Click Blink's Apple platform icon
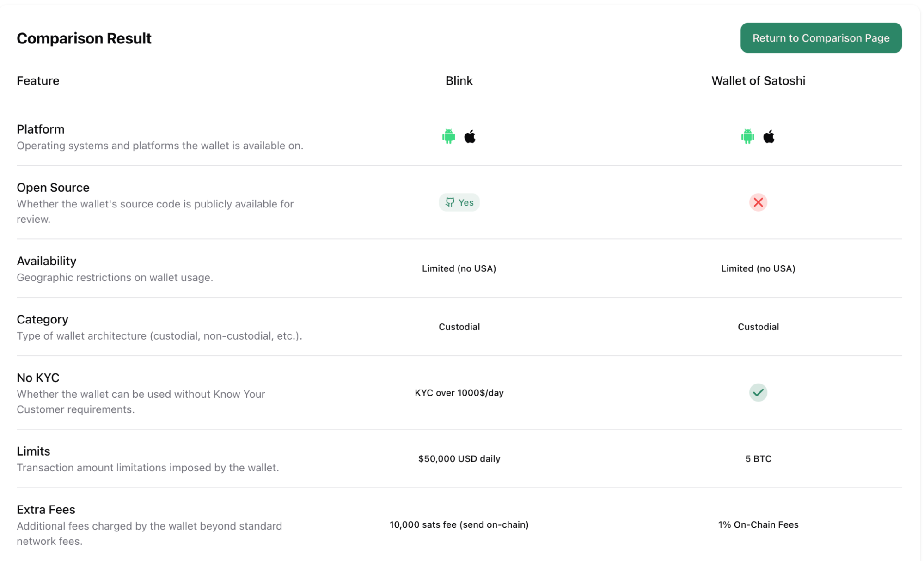924x561 pixels. tap(470, 137)
